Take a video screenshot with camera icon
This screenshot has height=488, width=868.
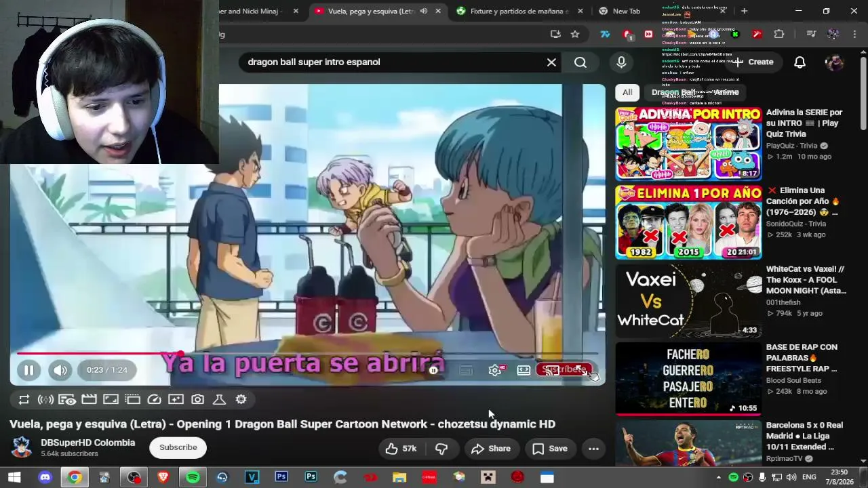point(197,400)
